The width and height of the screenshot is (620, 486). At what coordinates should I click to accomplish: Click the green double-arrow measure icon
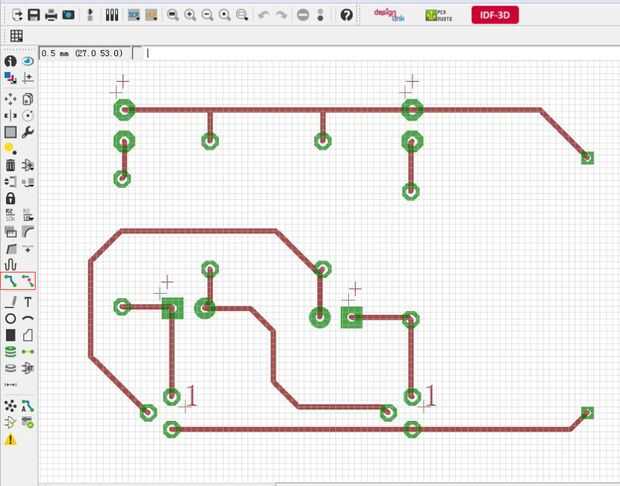(x=28, y=352)
